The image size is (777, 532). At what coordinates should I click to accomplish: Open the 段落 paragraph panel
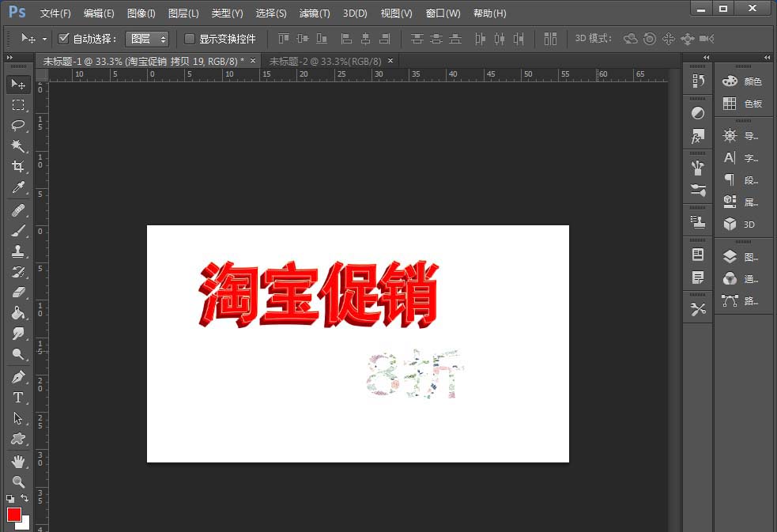[743, 180]
